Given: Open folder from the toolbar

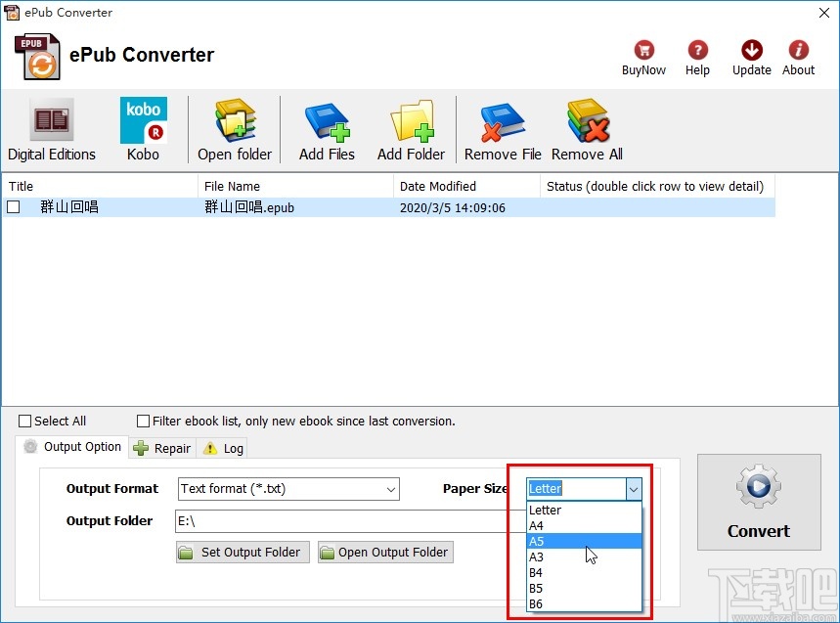Looking at the screenshot, I should [x=235, y=129].
